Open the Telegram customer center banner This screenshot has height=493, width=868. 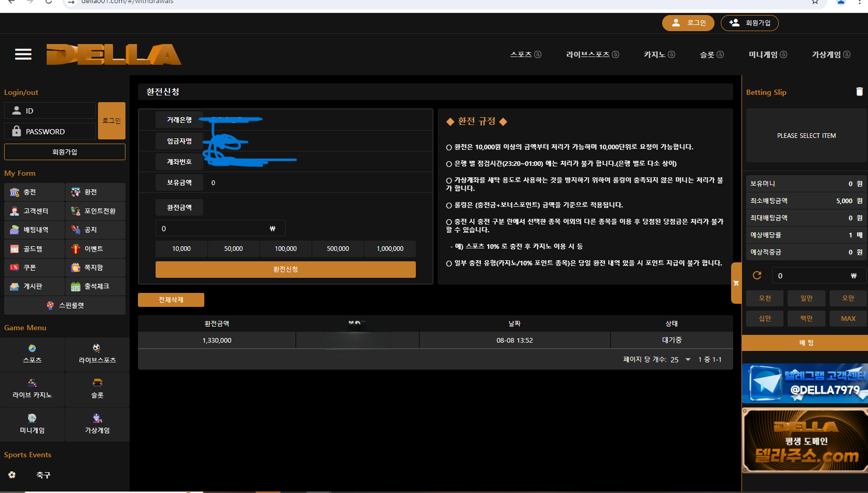pyautogui.click(x=805, y=384)
